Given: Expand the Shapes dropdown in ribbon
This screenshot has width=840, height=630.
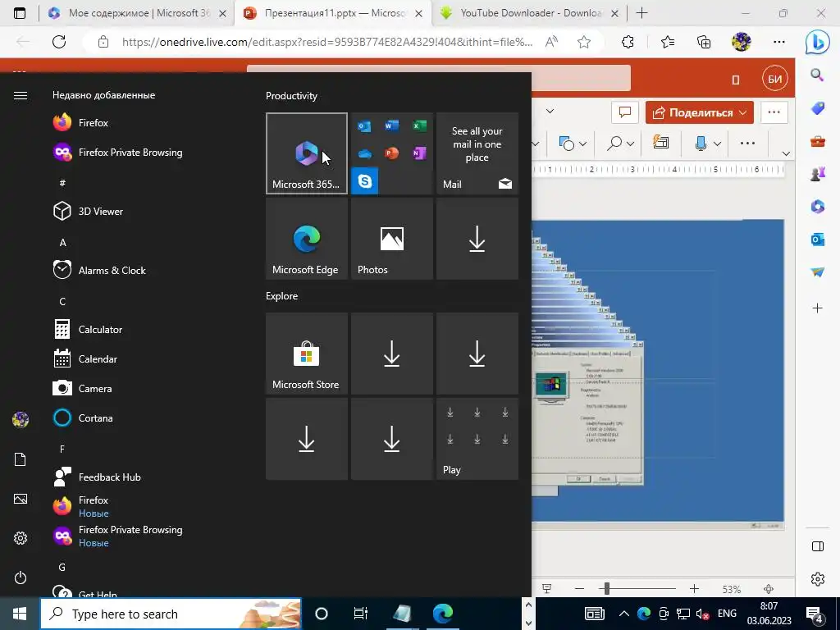Looking at the screenshot, I should coord(583,144).
